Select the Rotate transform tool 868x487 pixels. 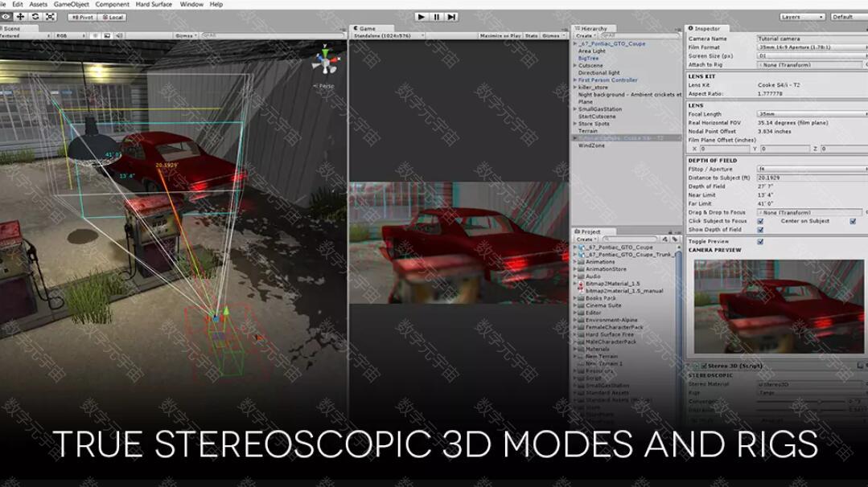coord(35,17)
